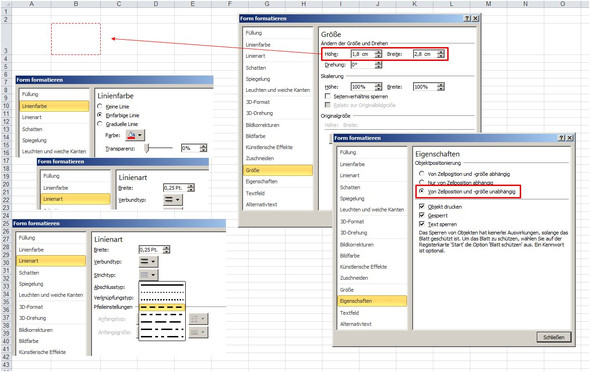
Task: Select highlighted Linienfarbe in the Linienfarbe dialog list
Action: tap(54, 106)
